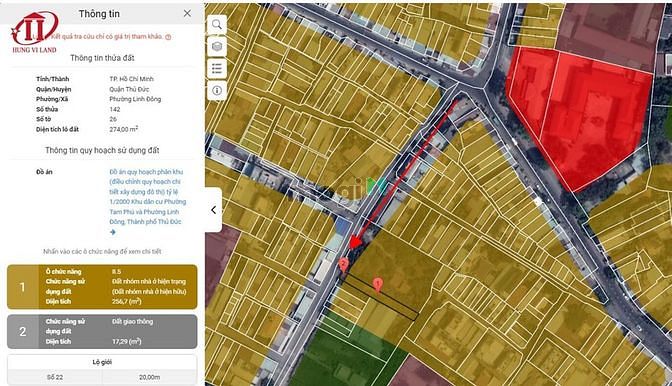Select function card 2 Đất giao thông
The height and width of the screenshot is (386, 672).
[x=102, y=332]
